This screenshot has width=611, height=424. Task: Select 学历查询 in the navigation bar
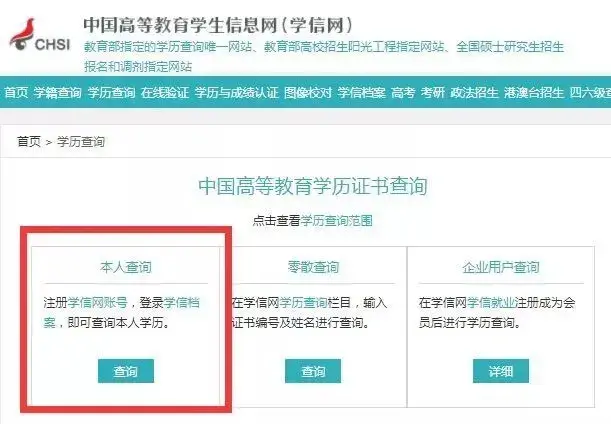tap(111, 93)
